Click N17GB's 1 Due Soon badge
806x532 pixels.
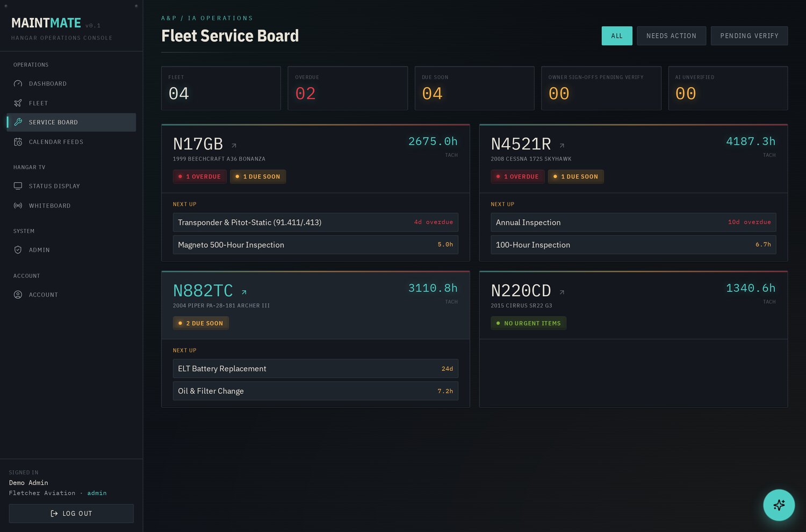(258, 176)
